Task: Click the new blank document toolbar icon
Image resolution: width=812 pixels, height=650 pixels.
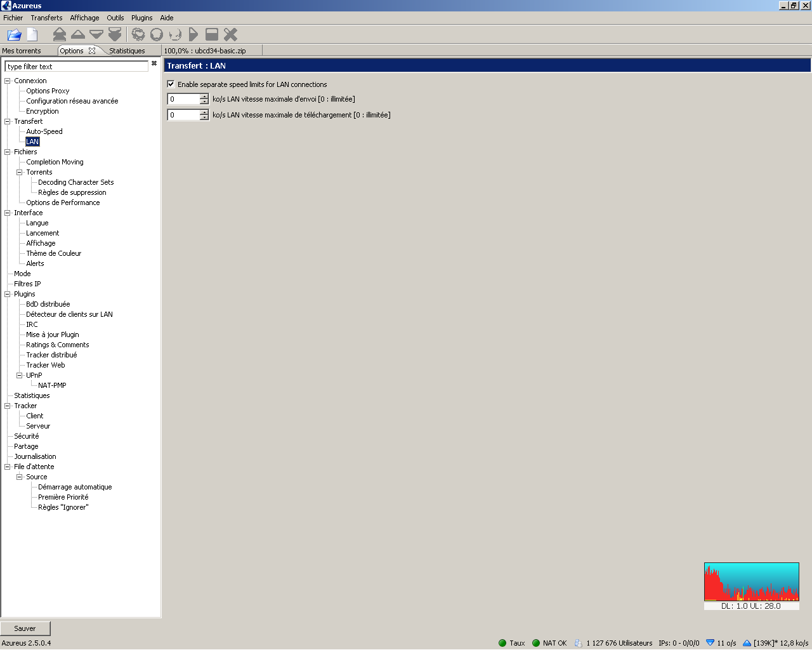Action: pos(32,35)
